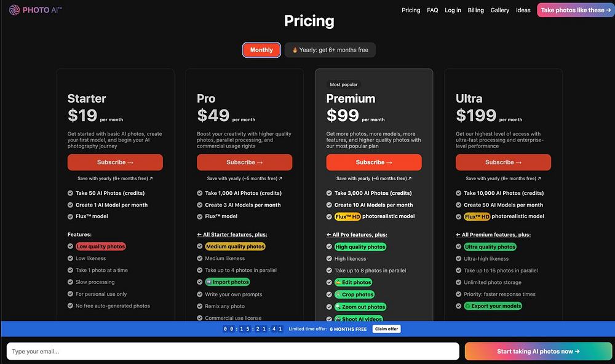Click the Flux HD badge in Premium plan
This screenshot has width=615, height=364.
[x=347, y=216]
